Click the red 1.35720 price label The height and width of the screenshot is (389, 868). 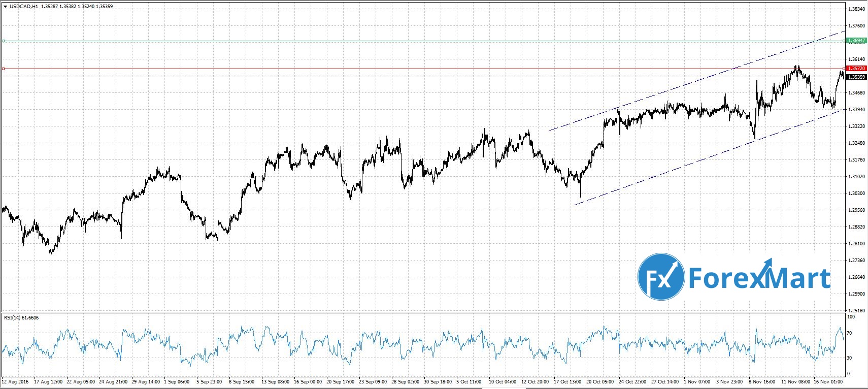coord(856,69)
